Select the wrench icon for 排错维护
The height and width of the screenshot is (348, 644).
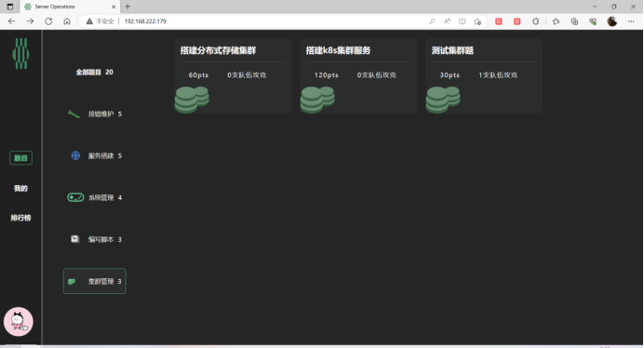point(74,114)
